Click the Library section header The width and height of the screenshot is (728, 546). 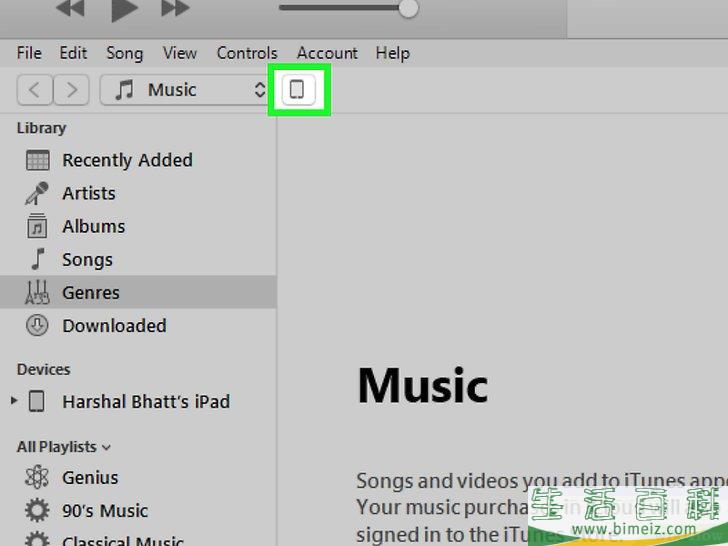[41, 128]
